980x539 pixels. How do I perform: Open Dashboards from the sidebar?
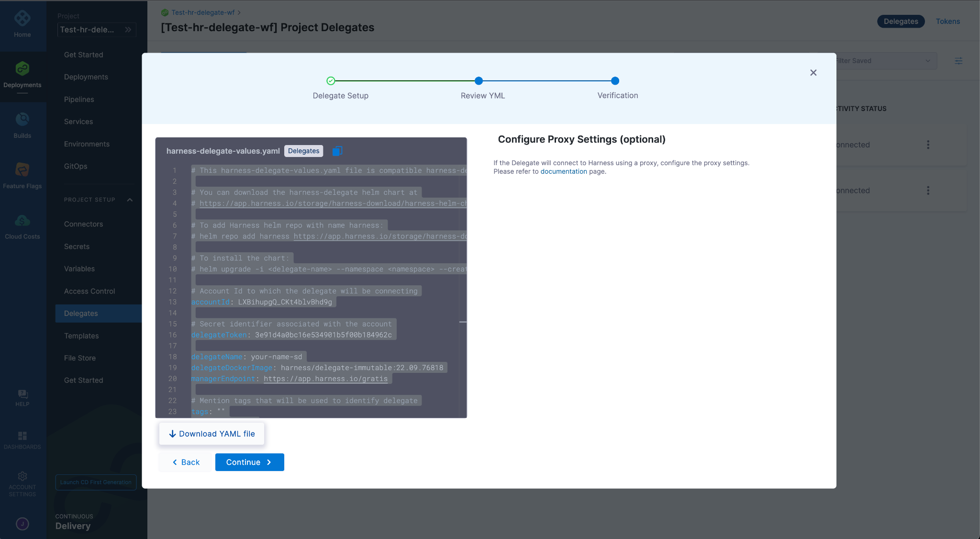[22, 436]
